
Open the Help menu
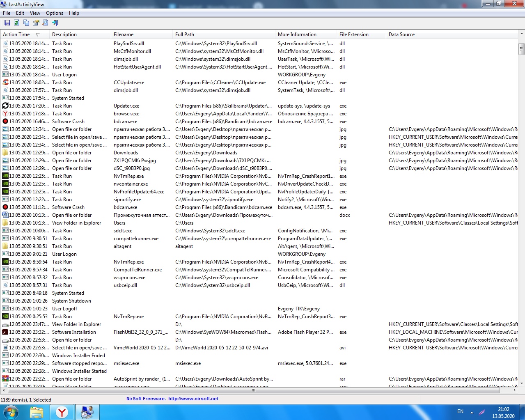[x=74, y=13]
